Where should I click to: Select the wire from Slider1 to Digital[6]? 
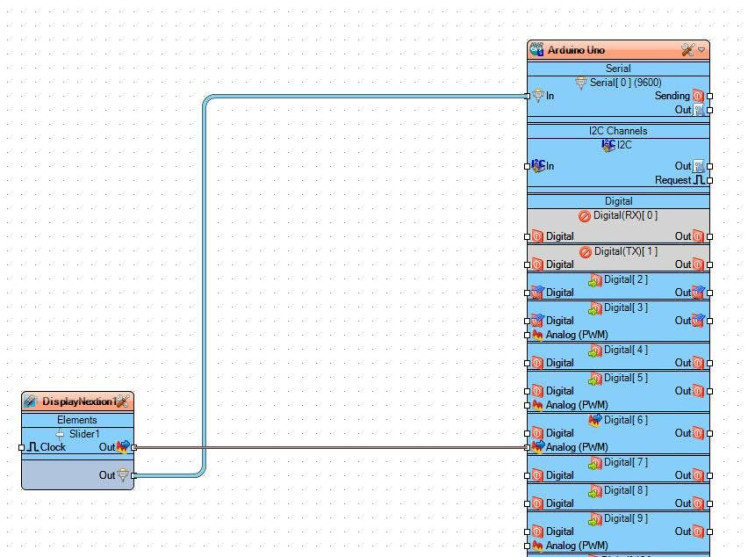point(329,447)
